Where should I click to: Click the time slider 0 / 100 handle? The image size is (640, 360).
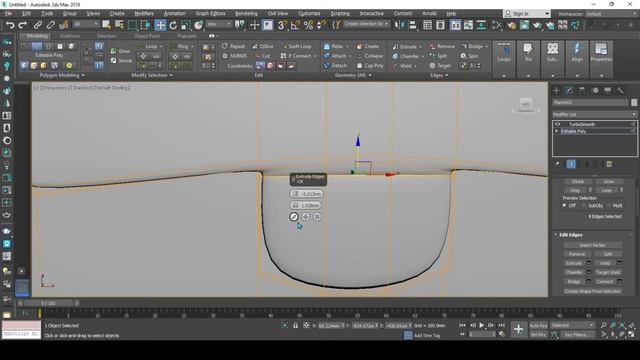coord(48,303)
